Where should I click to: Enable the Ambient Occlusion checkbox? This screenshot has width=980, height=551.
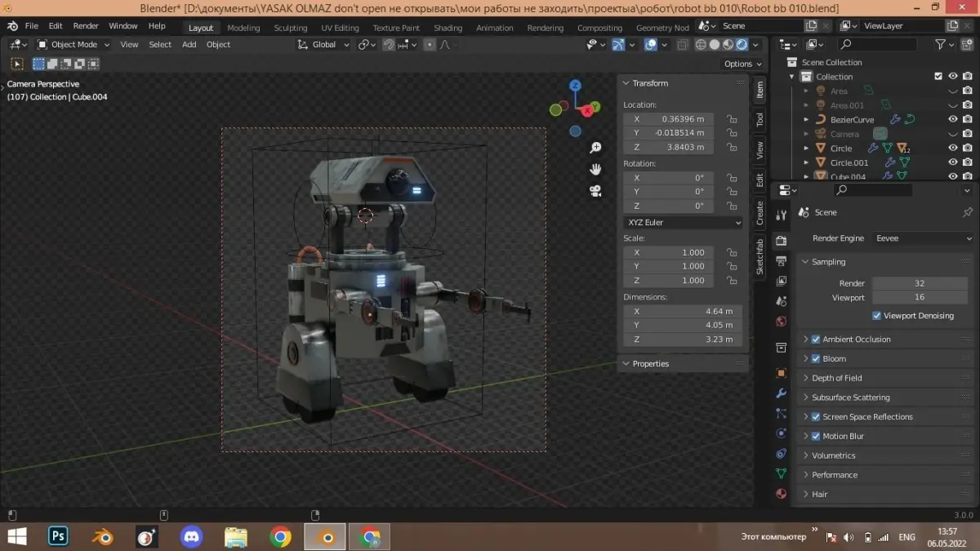tap(816, 340)
